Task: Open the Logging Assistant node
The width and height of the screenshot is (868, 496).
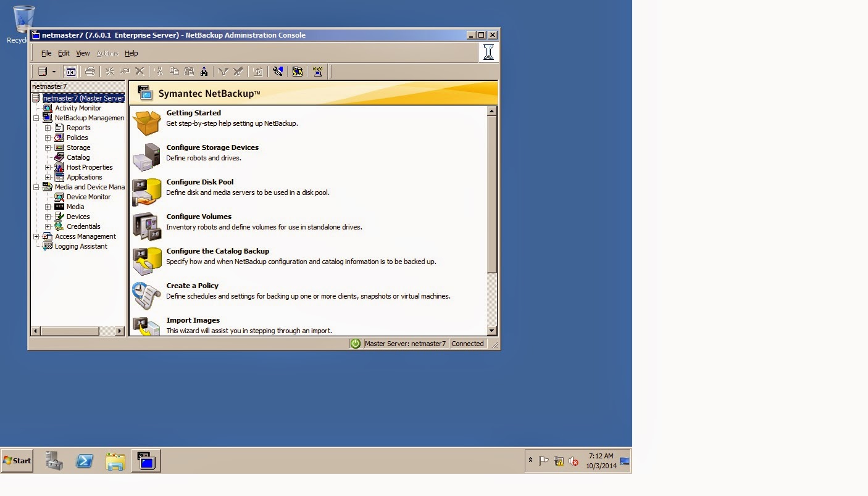Action: tap(80, 246)
